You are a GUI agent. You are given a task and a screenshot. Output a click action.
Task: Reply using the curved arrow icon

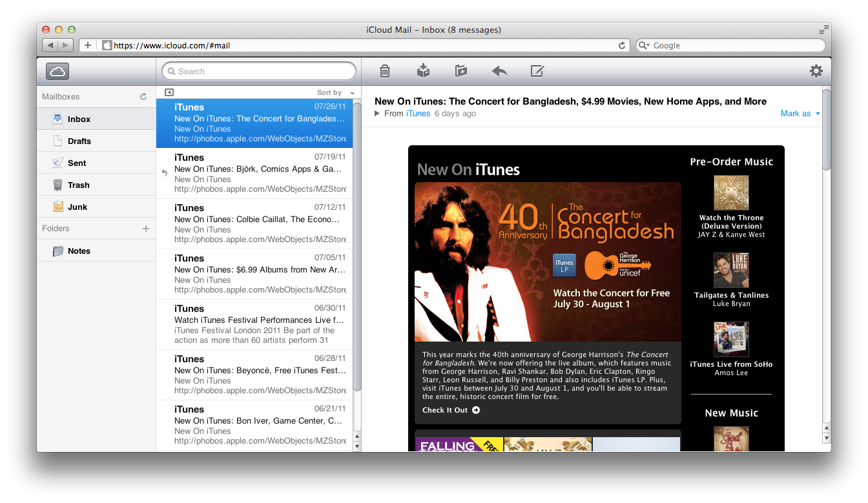point(499,71)
